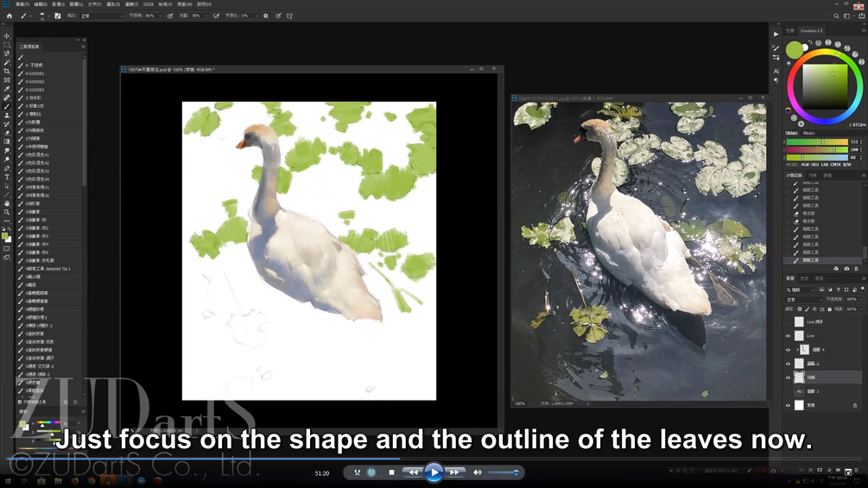This screenshot has height=488, width=868.
Task: Open the smoothing percentage dropdown arrow
Action: tap(257, 16)
